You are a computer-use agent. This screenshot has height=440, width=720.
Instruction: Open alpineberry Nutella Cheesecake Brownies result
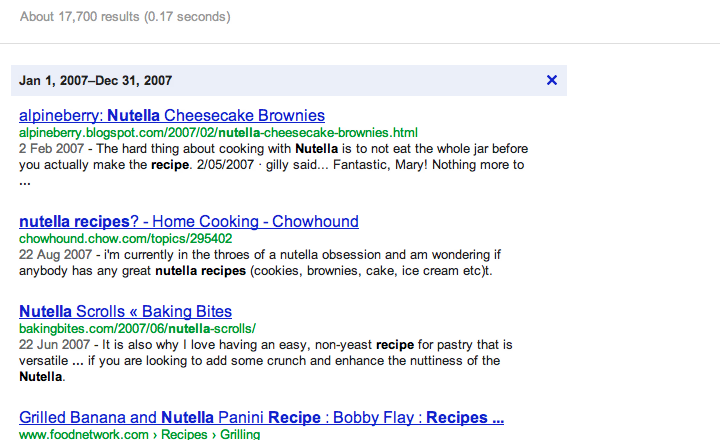point(172,115)
